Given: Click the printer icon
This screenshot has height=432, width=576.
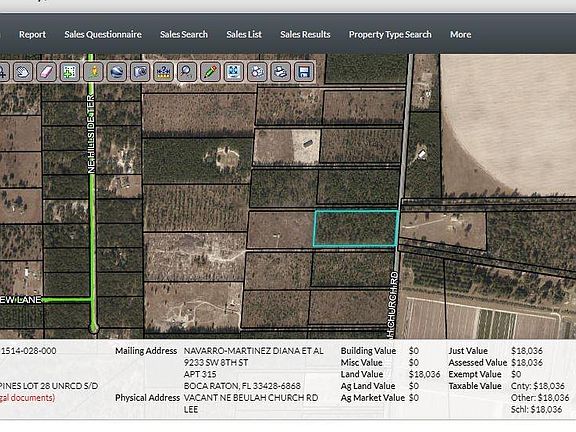Looking at the screenshot, I should [x=281, y=71].
